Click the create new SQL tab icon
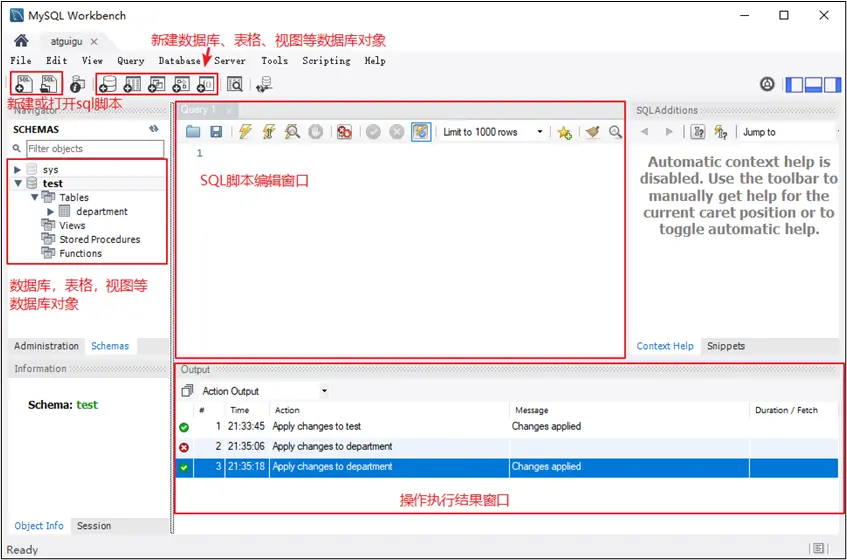Screen dimensions: 847x560 [x=23, y=85]
